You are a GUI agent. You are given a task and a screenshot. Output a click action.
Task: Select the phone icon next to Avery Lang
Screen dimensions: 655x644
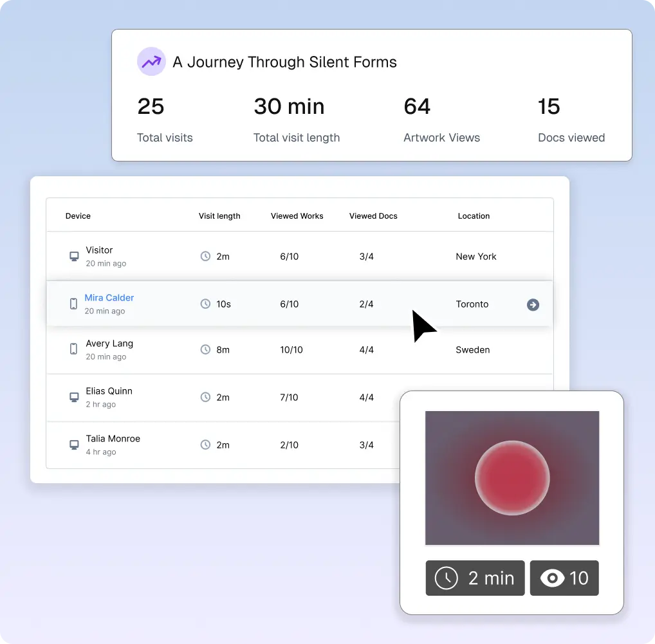pyautogui.click(x=73, y=349)
